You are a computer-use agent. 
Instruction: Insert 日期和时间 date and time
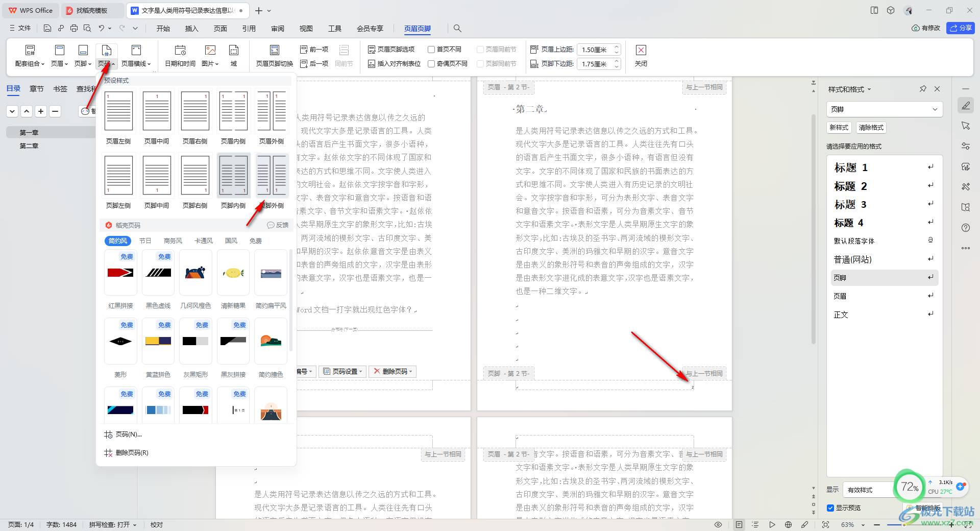180,56
